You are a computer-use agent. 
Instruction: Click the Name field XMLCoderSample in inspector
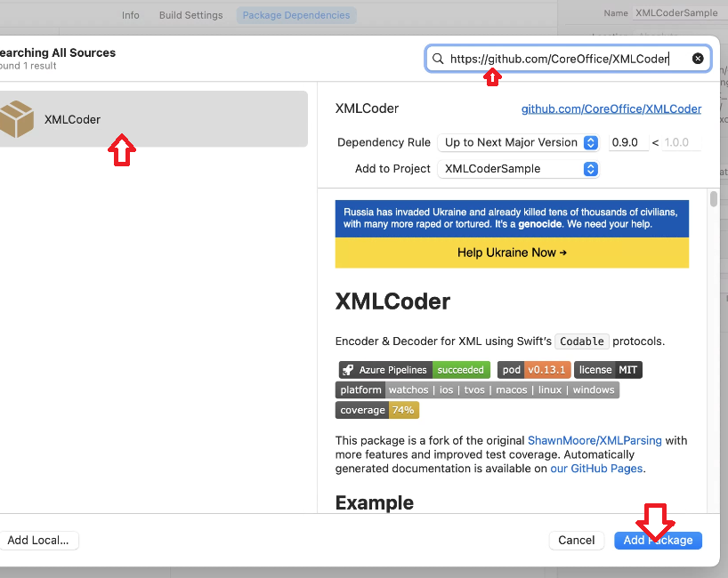[678, 13]
